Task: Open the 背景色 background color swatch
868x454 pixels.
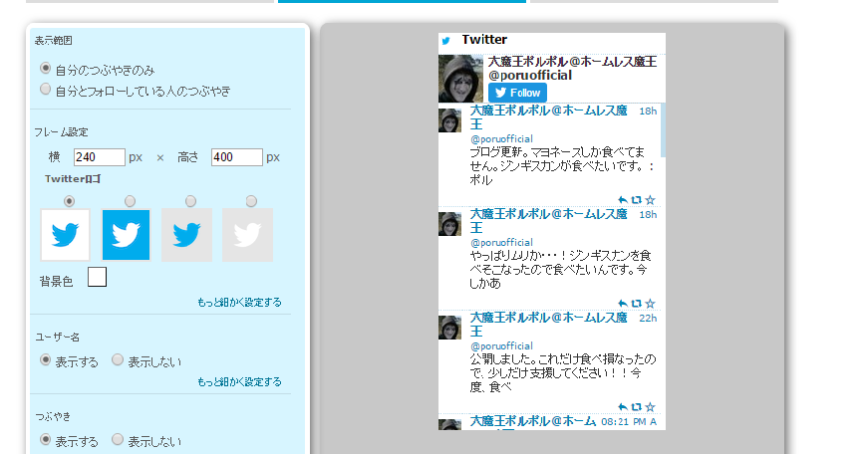Action: [x=97, y=277]
